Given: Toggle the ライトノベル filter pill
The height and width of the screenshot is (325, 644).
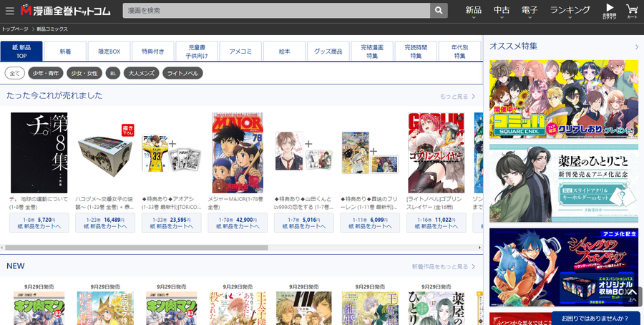Looking at the screenshot, I should (182, 73).
